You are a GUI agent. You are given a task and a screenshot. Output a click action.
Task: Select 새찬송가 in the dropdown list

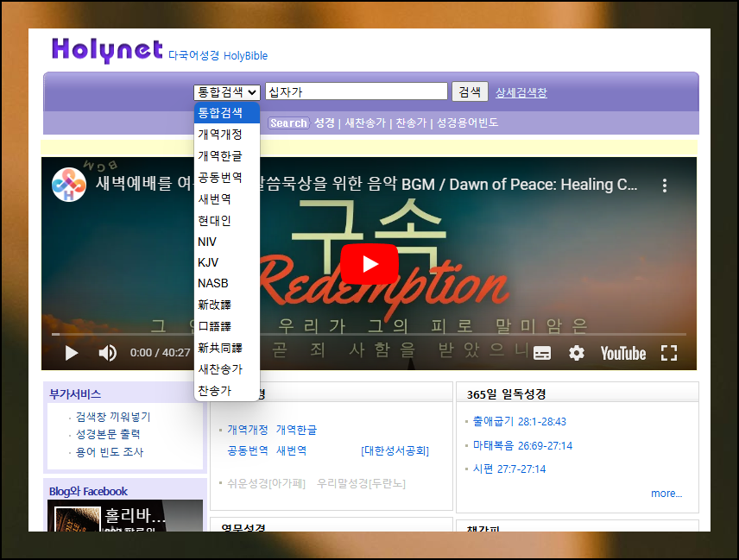[x=227, y=369]
